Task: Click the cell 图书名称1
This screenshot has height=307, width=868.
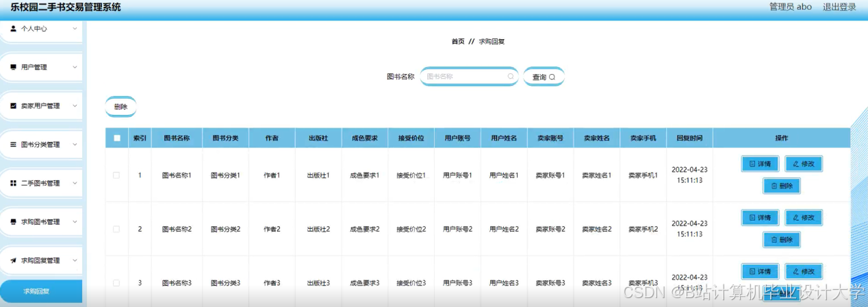Action: [177, 175]
